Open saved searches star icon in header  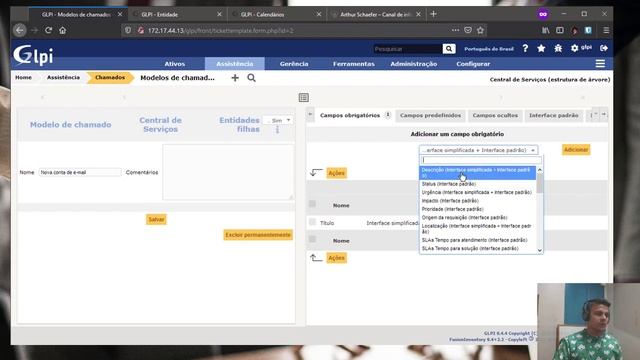(541, 49)
